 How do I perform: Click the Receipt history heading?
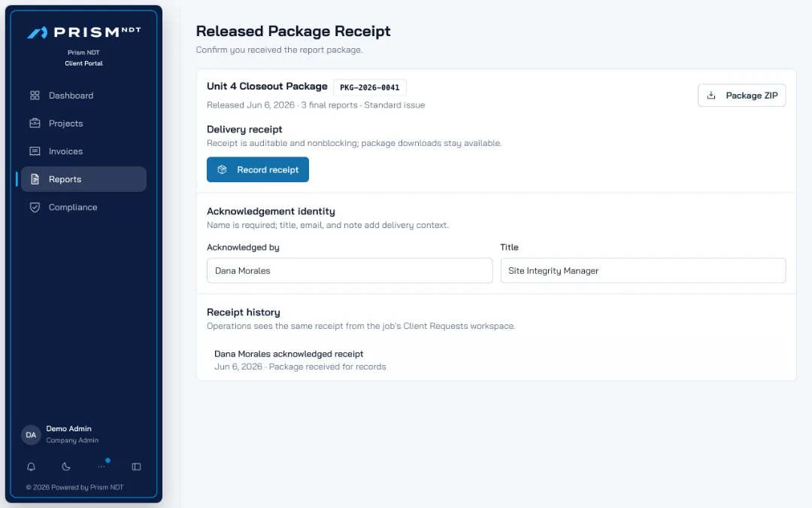click(x=244, y=312)
